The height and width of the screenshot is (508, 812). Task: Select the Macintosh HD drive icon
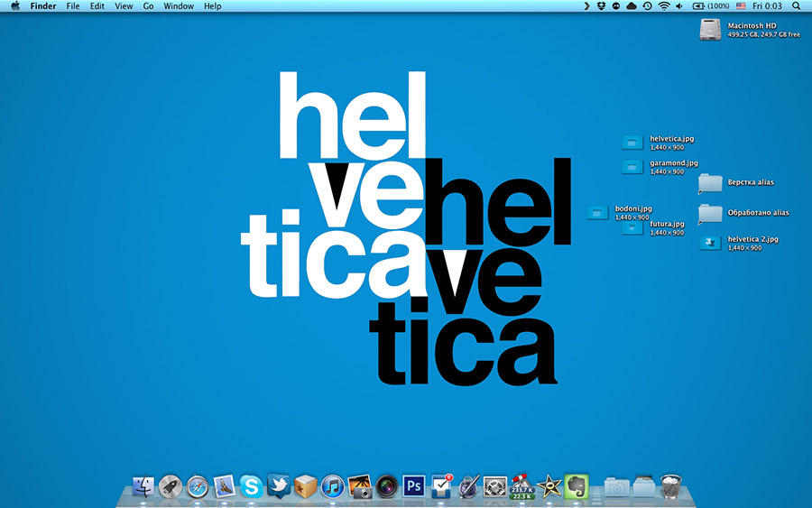pos(710,30)
